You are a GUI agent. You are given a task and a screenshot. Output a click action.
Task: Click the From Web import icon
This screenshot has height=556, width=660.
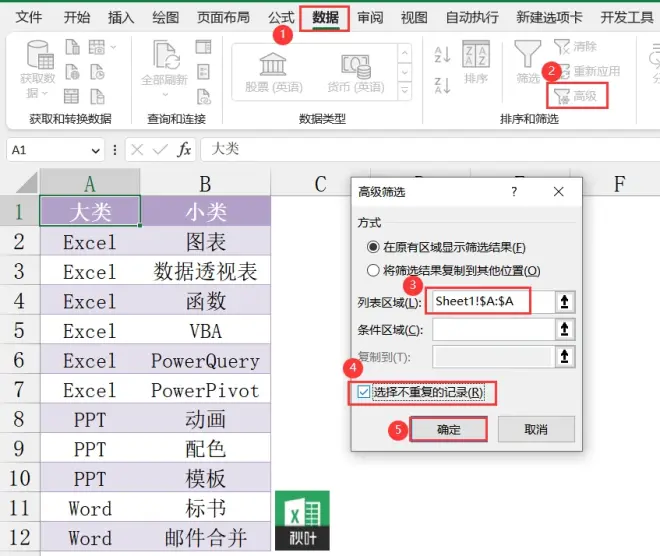pyautogui.click(x=72, y=72)
